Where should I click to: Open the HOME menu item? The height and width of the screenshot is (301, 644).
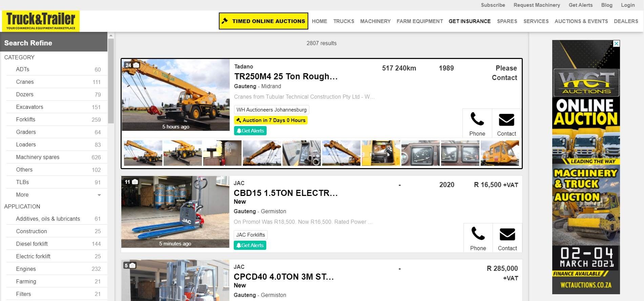[319, 21]
